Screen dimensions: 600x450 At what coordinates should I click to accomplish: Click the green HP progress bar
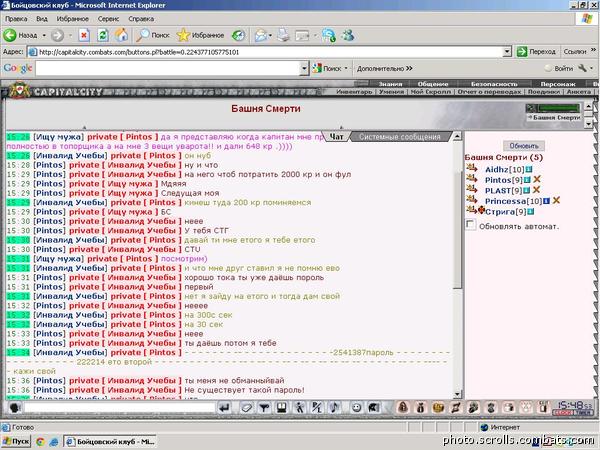click(559, 108)
